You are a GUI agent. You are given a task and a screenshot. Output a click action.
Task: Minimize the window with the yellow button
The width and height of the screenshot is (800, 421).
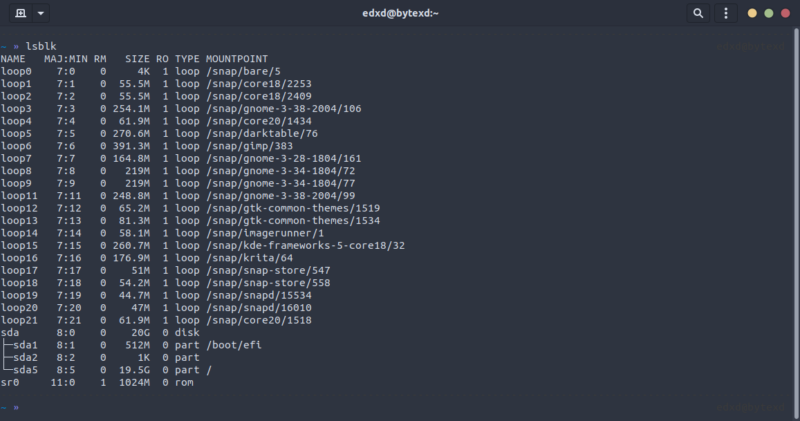752,14
